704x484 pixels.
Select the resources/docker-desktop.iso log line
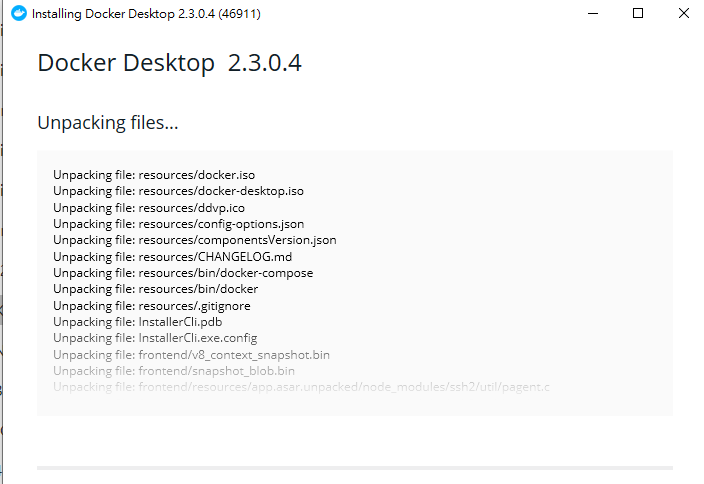pyautogui.click(x=178, y=191)
